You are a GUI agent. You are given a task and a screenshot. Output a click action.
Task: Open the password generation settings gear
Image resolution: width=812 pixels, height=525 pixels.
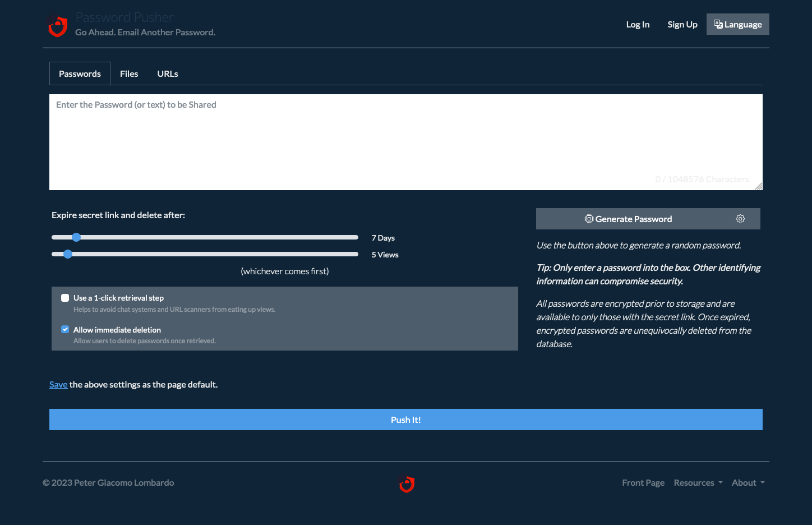740,219
